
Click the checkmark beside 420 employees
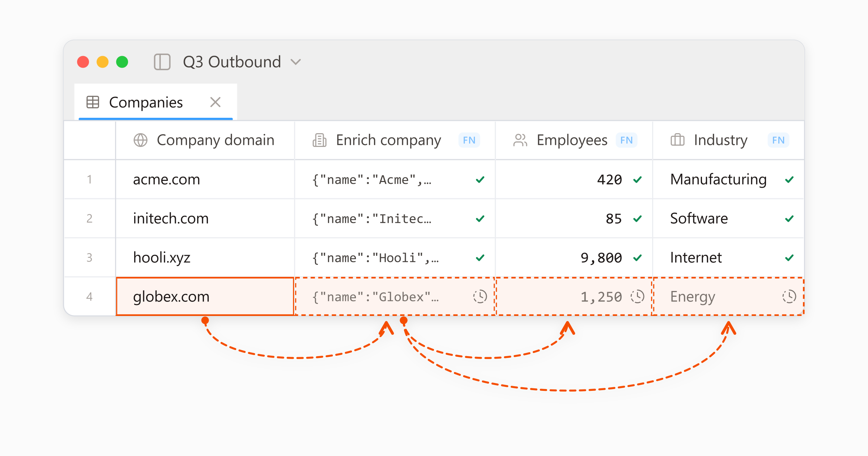click(x=638, y=180)
